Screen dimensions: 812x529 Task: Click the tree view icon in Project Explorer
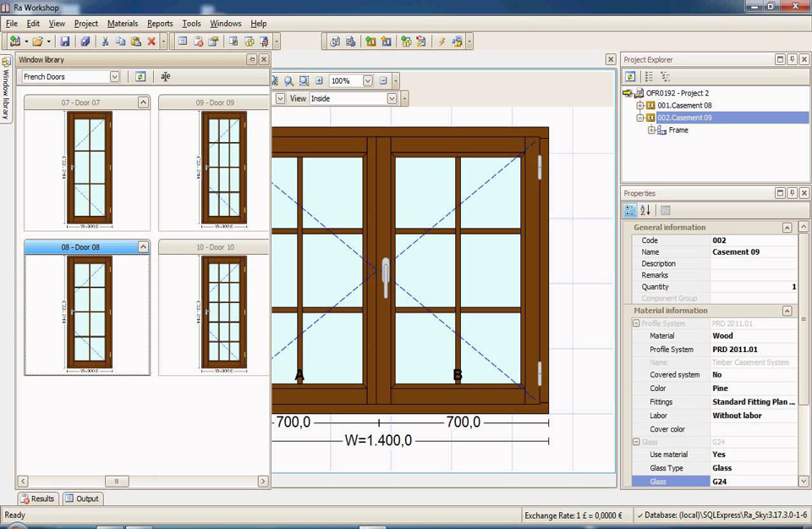(666, 77)
